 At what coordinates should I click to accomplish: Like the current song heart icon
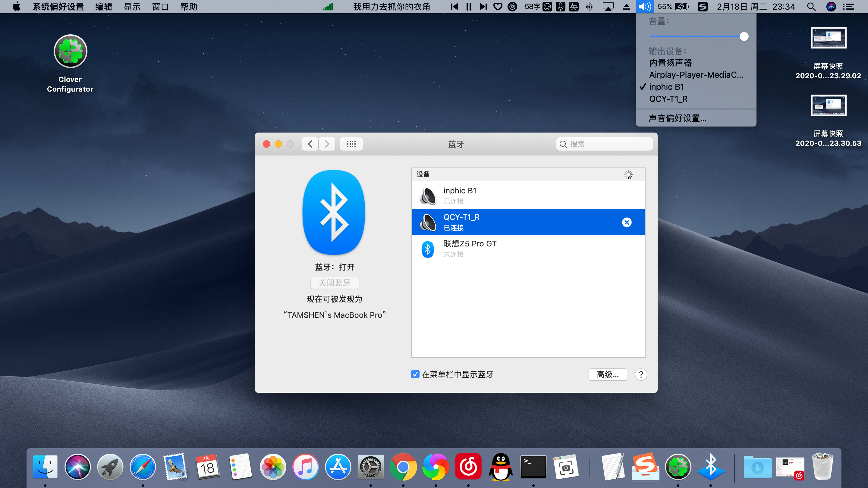pos(498,6)
